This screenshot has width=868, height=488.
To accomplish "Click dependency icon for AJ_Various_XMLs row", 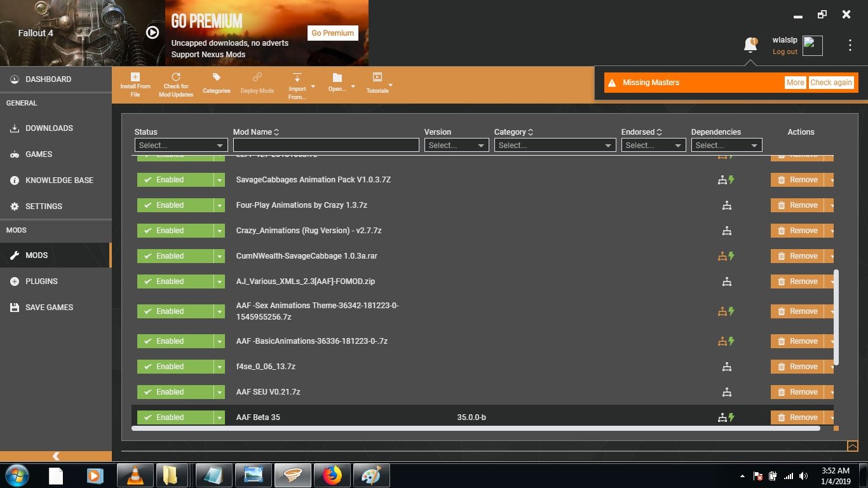I will coord(727,281).
